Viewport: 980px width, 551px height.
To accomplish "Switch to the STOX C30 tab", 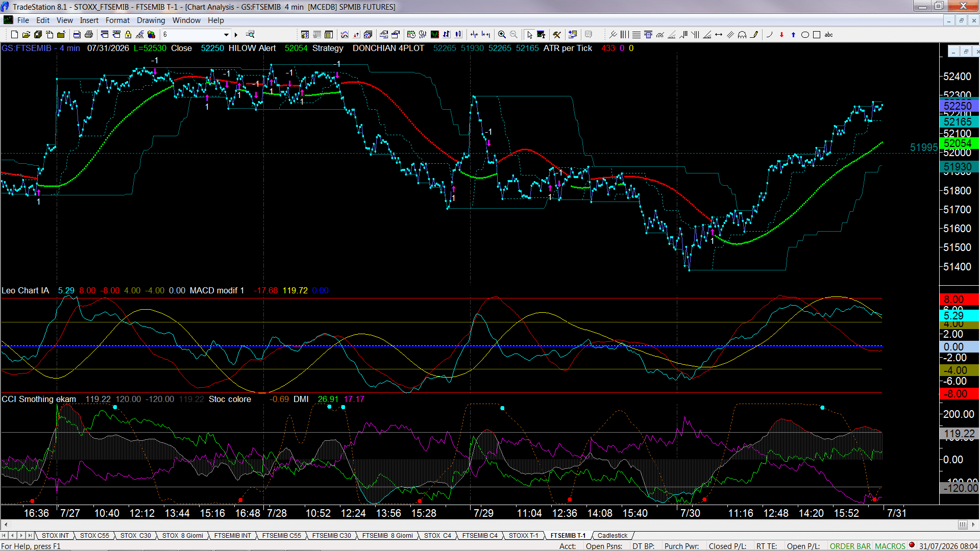I will [135, 536].
